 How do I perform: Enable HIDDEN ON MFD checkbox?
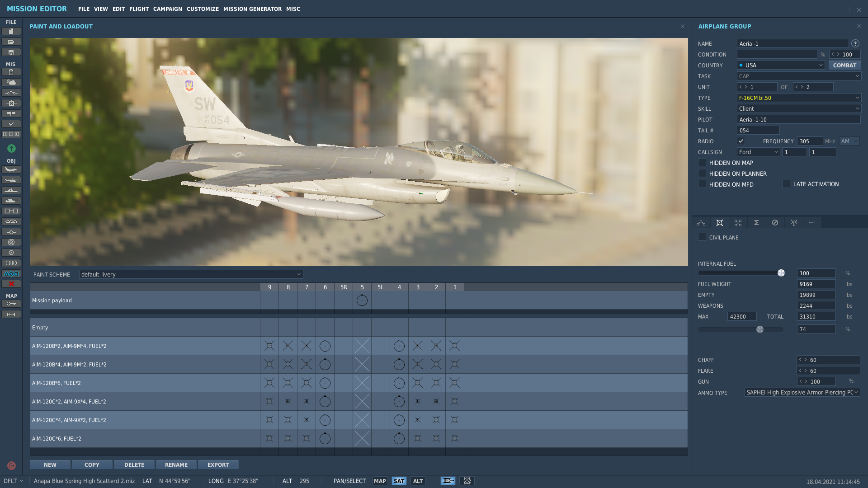(x=702, y=184)
